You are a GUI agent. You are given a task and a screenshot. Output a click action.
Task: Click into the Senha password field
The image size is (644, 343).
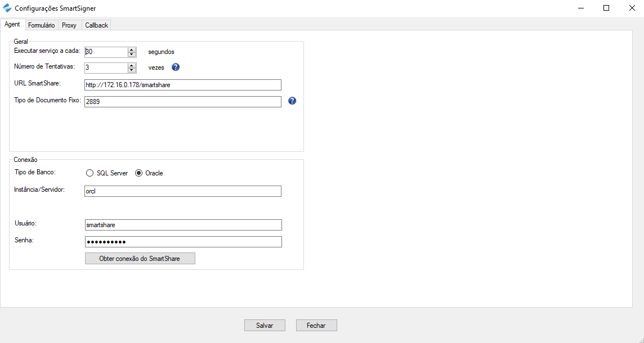[182, 242]
